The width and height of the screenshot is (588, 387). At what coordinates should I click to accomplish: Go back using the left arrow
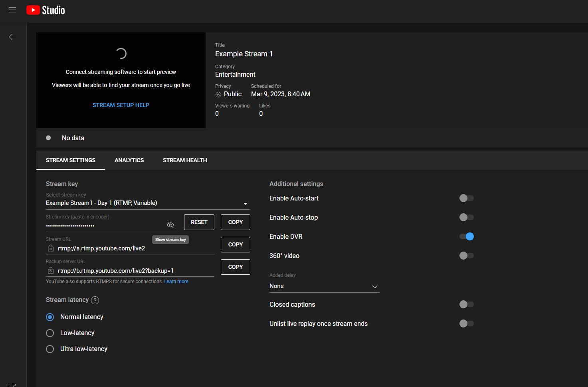12,37
